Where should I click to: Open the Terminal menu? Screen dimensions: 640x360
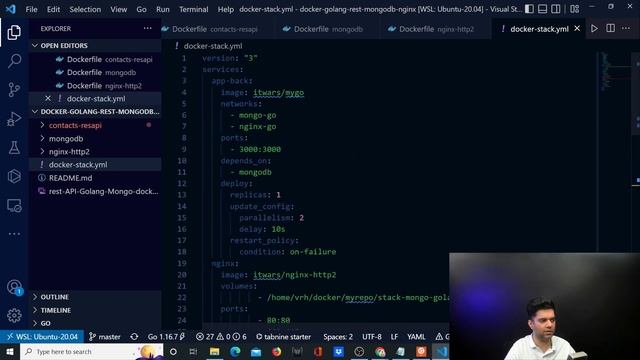(193, 9)
